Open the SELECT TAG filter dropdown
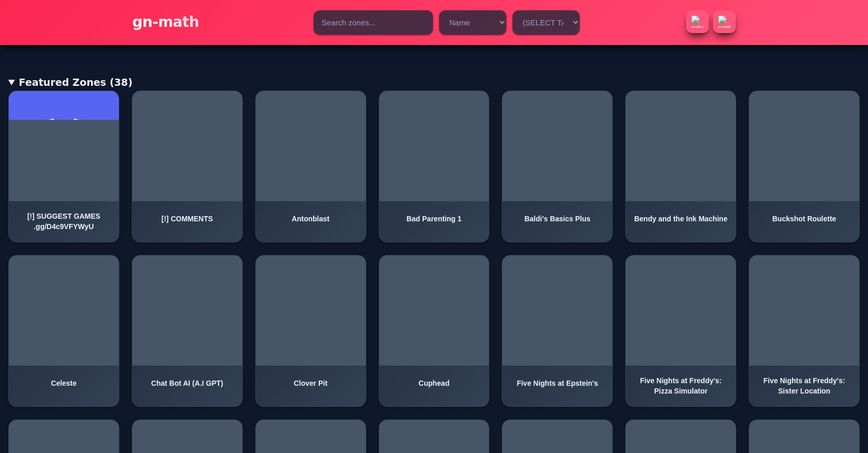The width and height of the screenshot is (868, 453). click(x=546, y=23)
